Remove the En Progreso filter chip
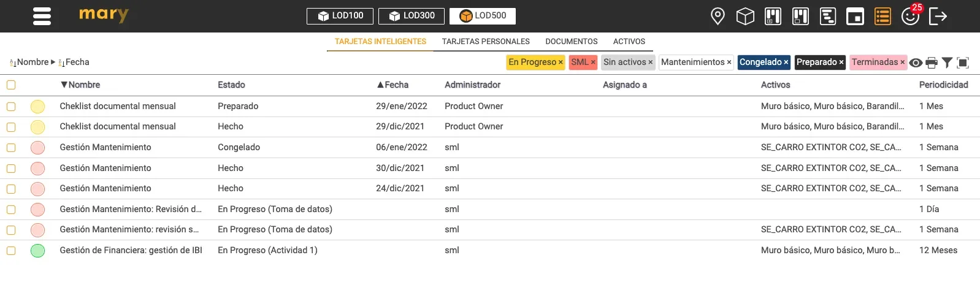The width and height of the screenshot is (980, 301). (x=561, y=63)
